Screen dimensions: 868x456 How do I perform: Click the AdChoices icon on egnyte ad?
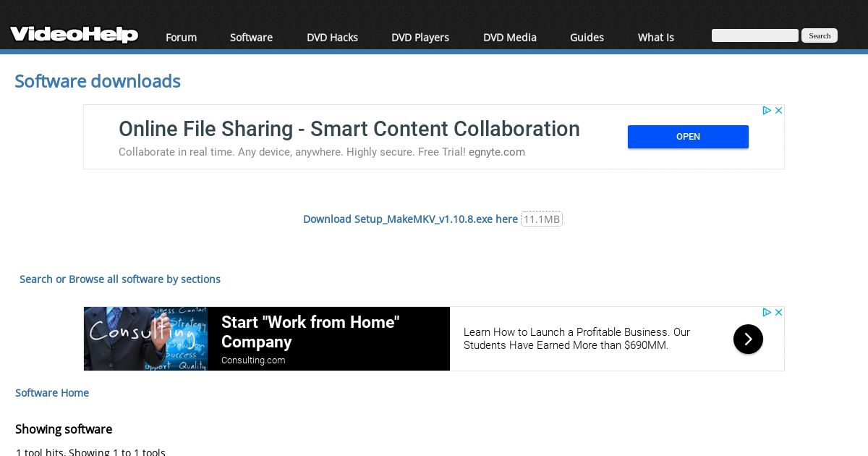click(767, 111)
